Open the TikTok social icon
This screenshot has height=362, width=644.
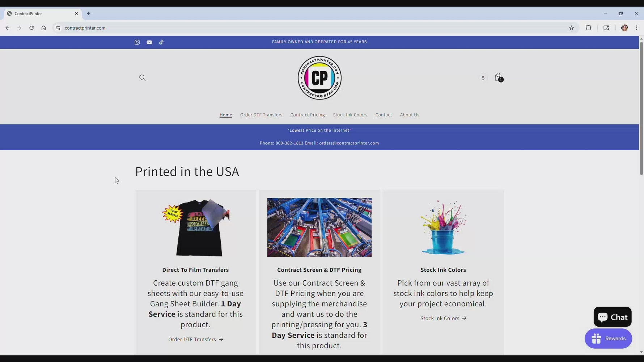pyautogui.click(x=161, y=42)
